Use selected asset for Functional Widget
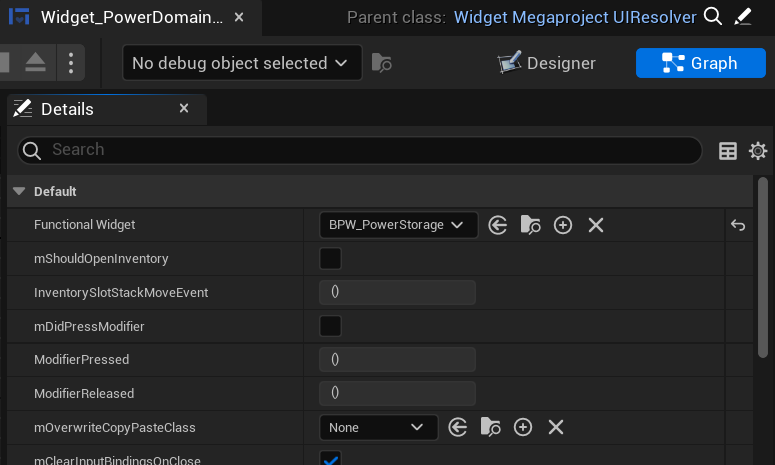The image size is (775, 465). pos(497,225)
